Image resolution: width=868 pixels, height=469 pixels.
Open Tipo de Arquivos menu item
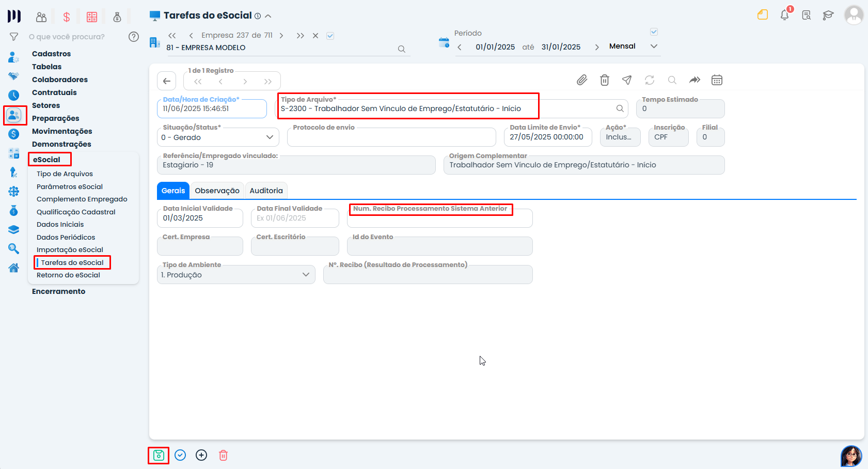65,174
